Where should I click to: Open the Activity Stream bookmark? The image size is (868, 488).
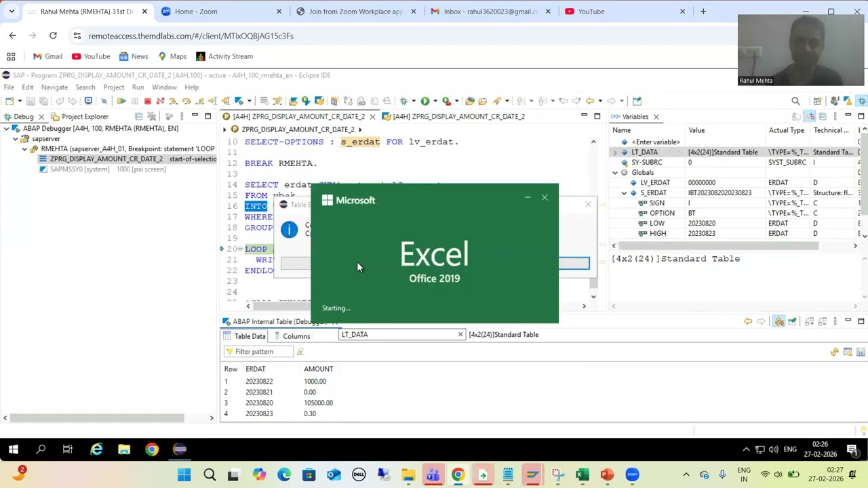tap(224, 56)
